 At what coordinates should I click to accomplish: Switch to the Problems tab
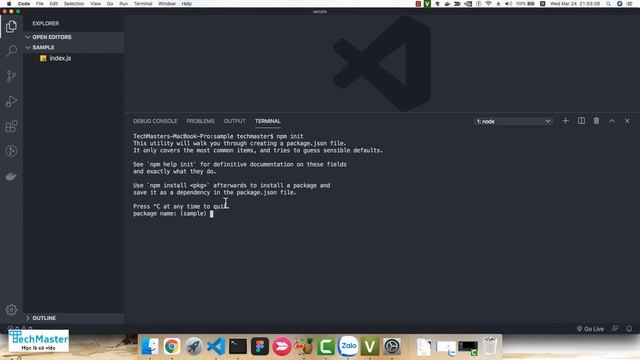200,121
